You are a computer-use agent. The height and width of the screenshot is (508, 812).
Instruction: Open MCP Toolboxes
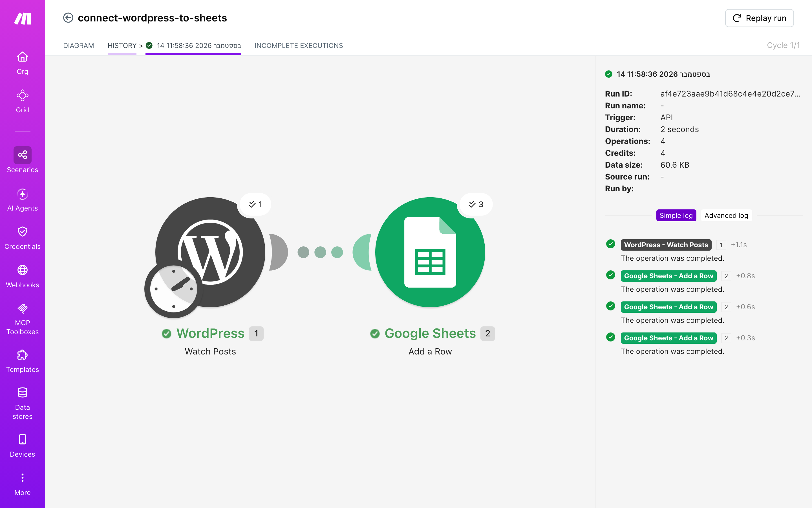(23, 319)
